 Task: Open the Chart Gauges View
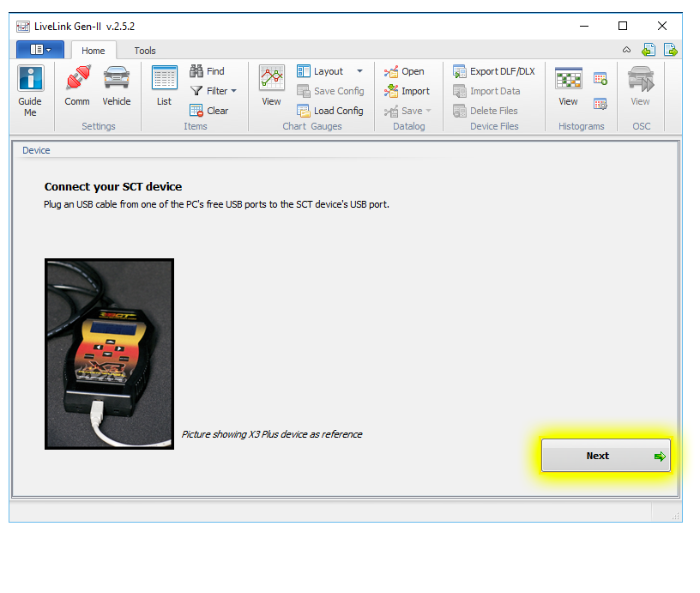271,86
